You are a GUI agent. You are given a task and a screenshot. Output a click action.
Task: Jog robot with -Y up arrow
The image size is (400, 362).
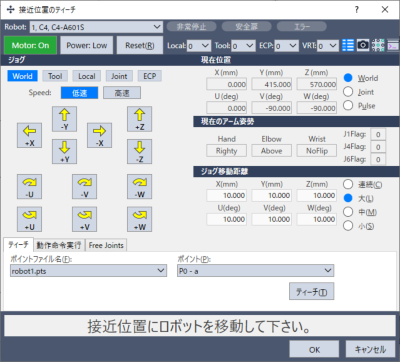(64, 119)
